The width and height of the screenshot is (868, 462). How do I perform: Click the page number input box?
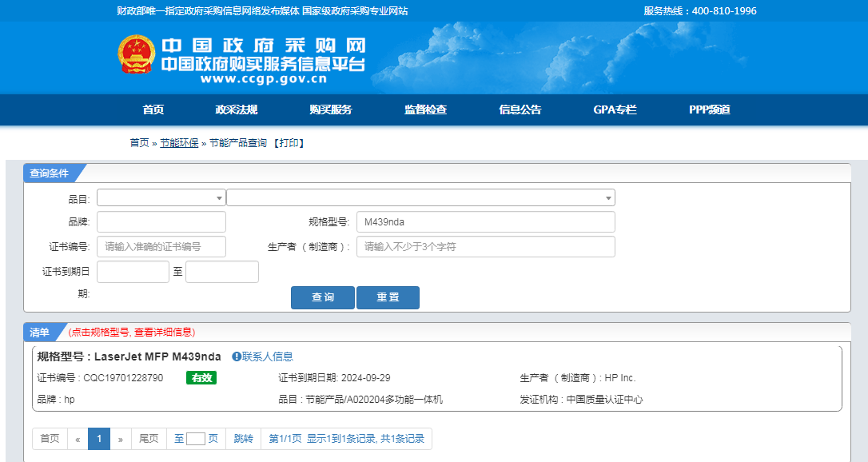[195, 439]
